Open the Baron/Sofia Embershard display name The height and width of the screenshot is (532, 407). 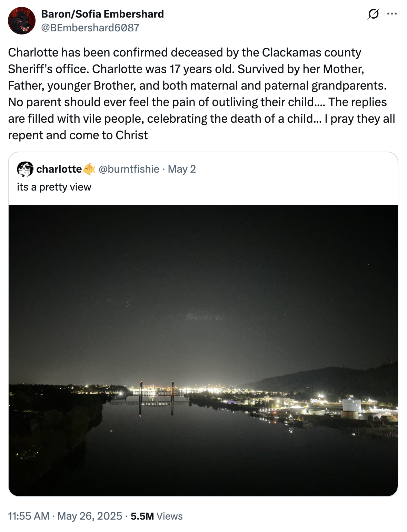click(x=102, y=14)
